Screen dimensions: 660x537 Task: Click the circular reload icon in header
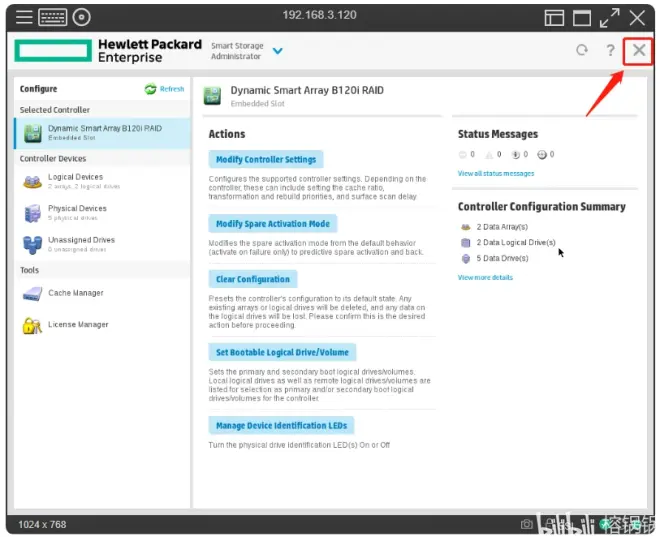[582, 50]
